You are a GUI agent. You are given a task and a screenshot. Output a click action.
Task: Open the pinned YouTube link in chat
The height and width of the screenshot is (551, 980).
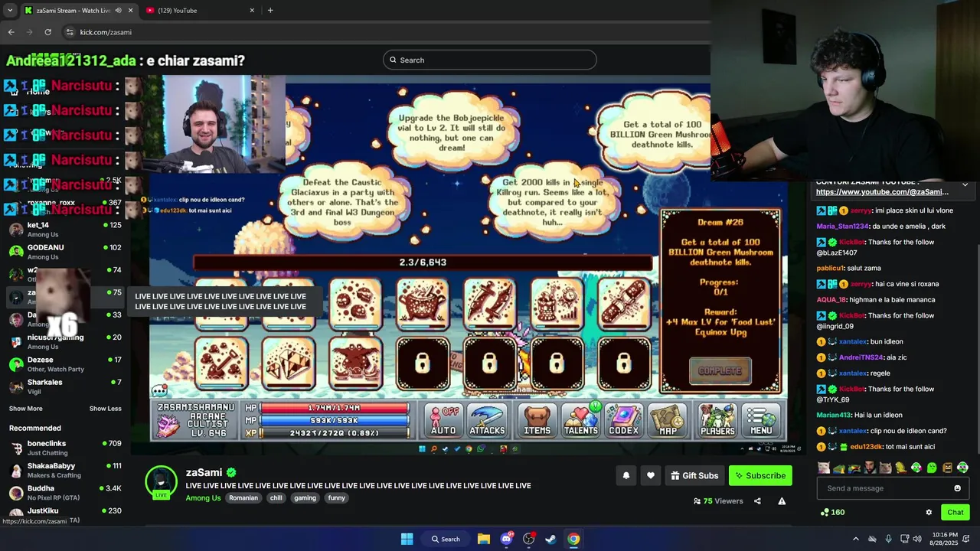(x=882, y=192)
